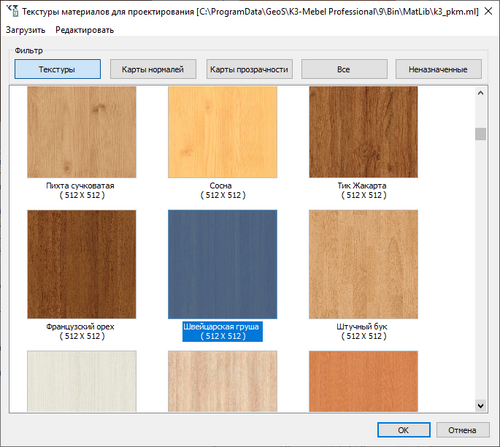This screenshot has width=500, height=447.
Task: Filter by Карты прозрачности
Action: (x=249, y=69)
